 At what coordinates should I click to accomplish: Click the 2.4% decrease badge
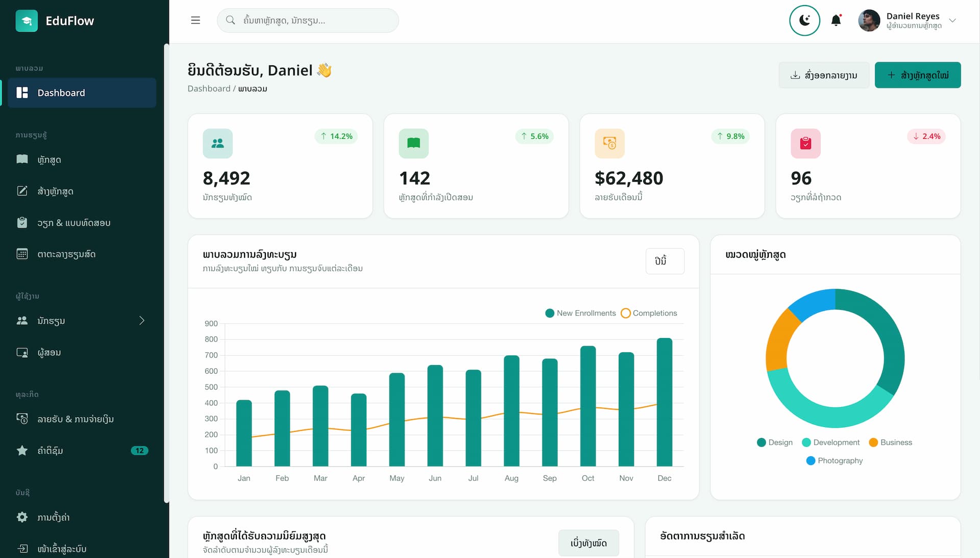[926, 136]
